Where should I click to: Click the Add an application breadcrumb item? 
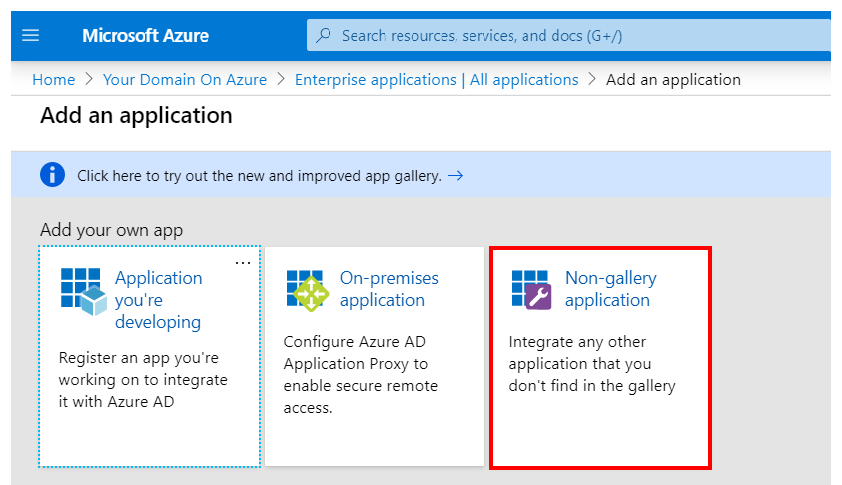point(673,79)
